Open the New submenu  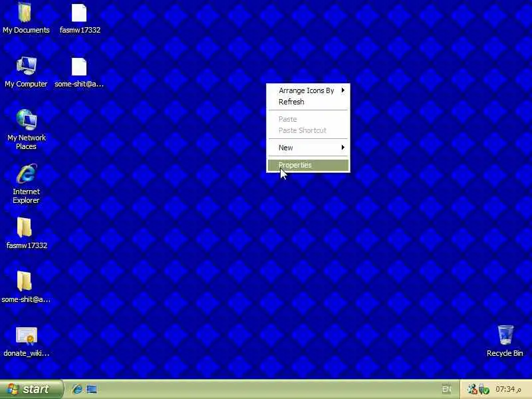tap(308, 148)
